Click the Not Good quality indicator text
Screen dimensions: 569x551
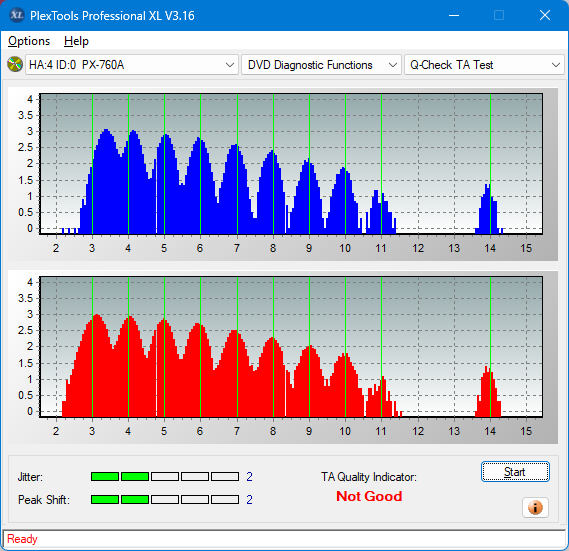pos(369,496)
